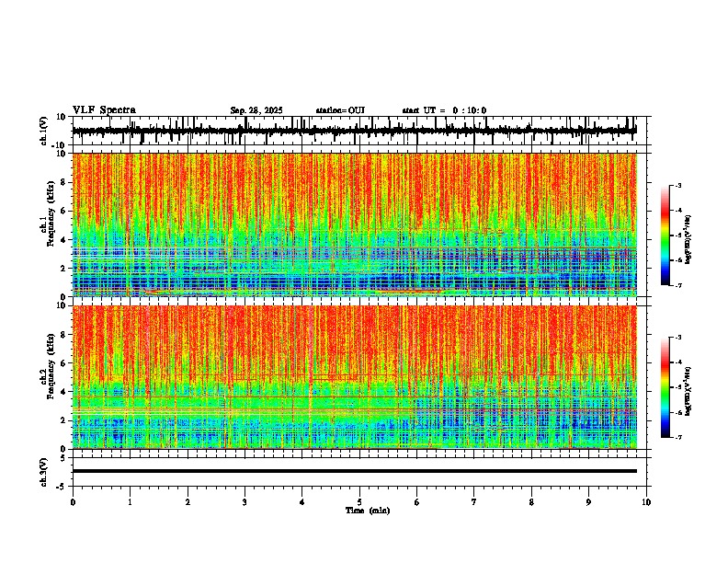The image size is (728, 563).
Task: Click the date text "Sep. 28, 2025"
Action: tap(256, 110)
